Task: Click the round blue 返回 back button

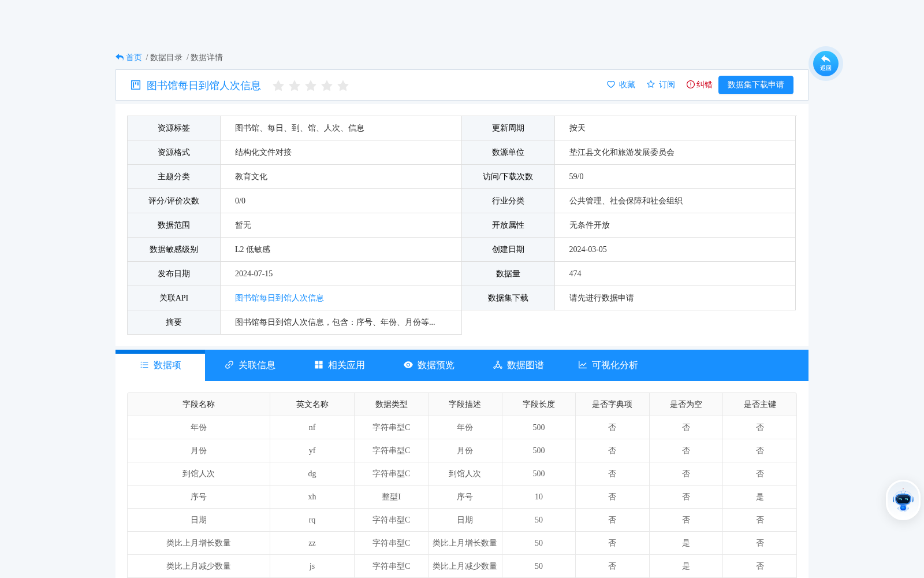Action: pyautogui.click(x=825, y=64)
